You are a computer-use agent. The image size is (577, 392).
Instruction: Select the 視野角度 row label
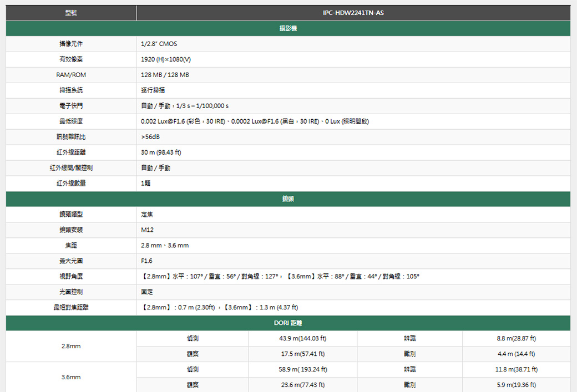[x=71, y=277]
